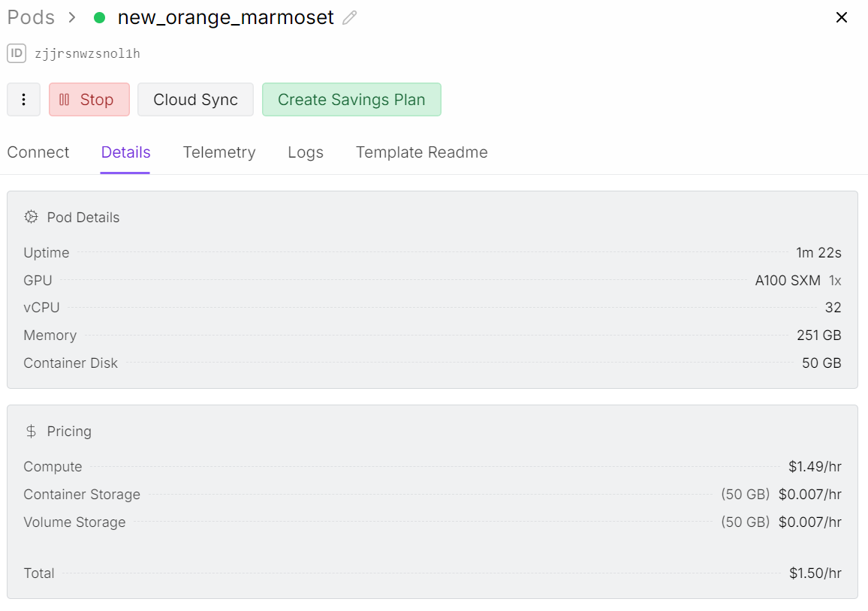The height and width of the screenshot is (611, 868).
Task: Switch to the Connect tab
Action: (x=38, y=152)
